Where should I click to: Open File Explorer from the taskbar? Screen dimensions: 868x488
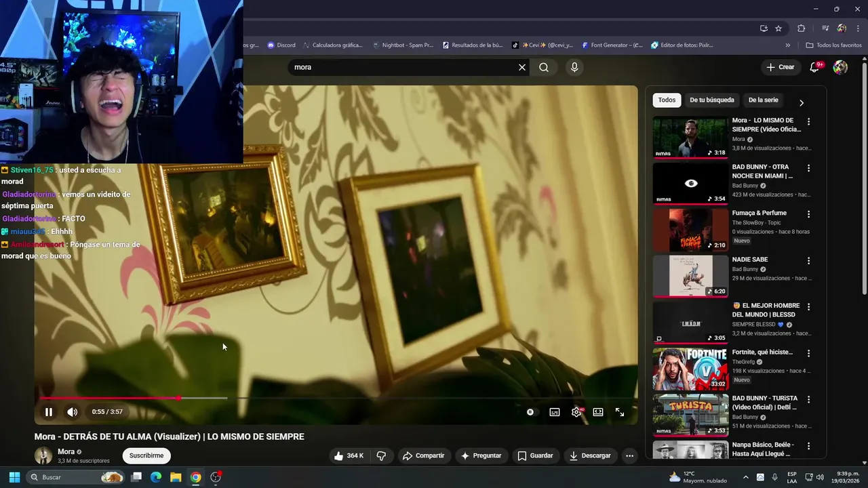(176, 477)
